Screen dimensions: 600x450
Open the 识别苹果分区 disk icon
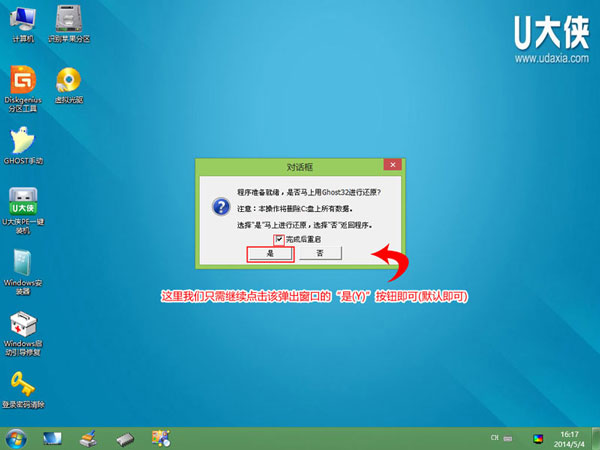coord(69,24)
